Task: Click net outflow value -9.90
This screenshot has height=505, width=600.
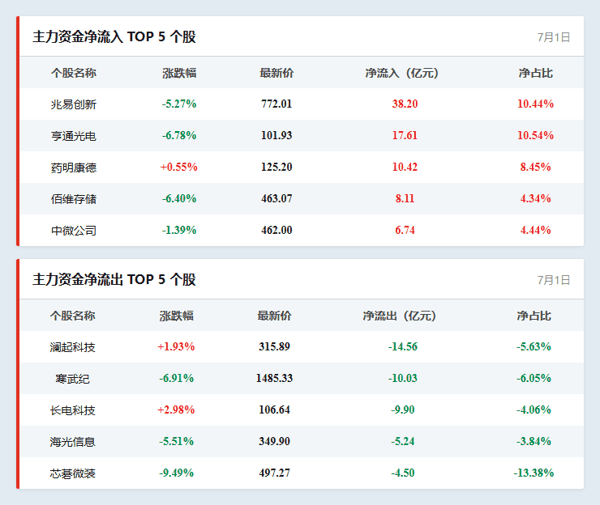Action: point(403,410)
